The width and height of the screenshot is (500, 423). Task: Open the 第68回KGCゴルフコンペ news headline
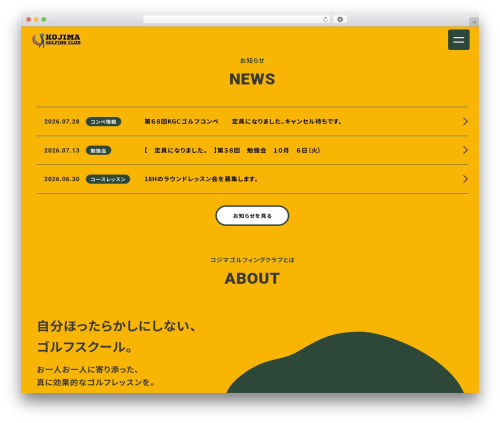(x=243, y=121)
